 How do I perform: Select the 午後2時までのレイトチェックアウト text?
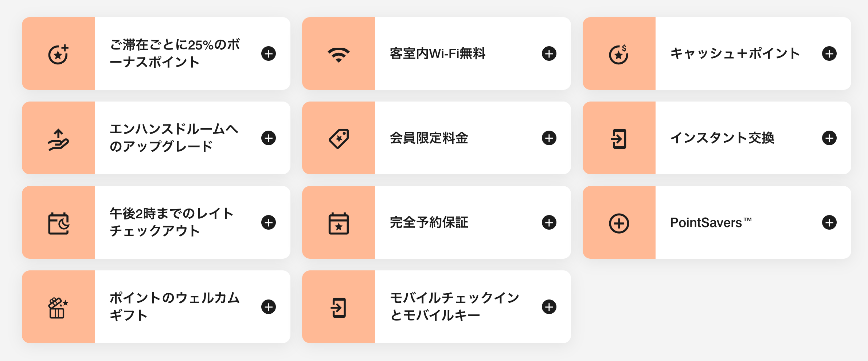pos(171,222)
